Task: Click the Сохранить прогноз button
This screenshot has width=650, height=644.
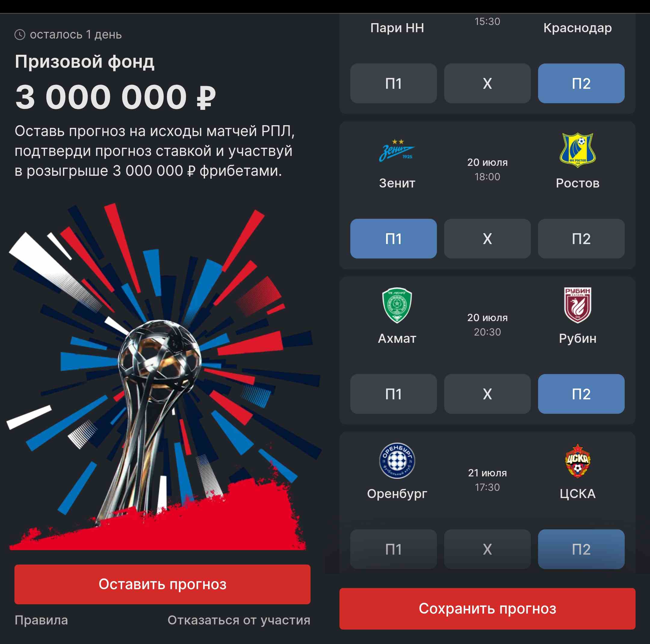Action: [487, 608]
